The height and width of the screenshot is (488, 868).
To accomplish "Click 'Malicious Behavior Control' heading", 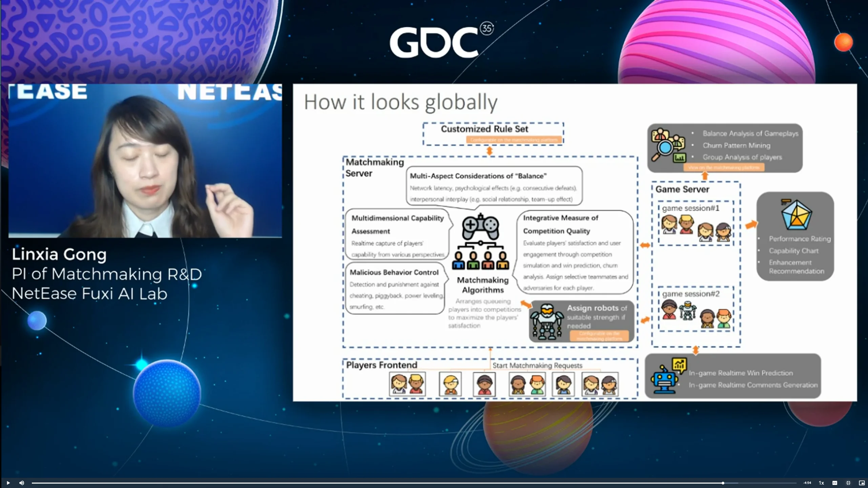I will pyautogui.click(x=394, y=272).
